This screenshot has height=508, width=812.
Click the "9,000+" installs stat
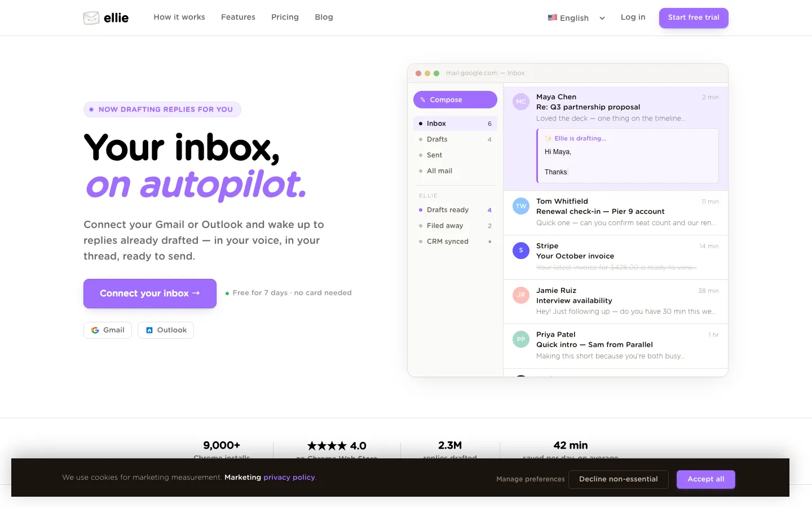[x=222, y=445]
